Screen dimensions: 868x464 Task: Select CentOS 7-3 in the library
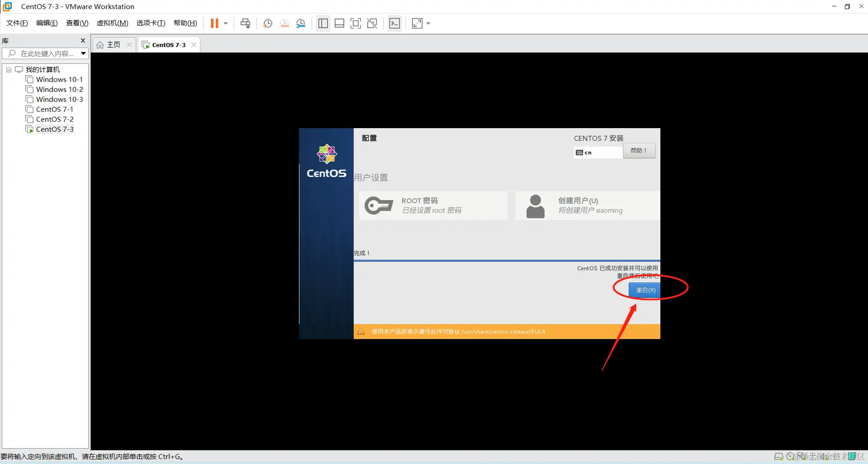tap(55, 129)
